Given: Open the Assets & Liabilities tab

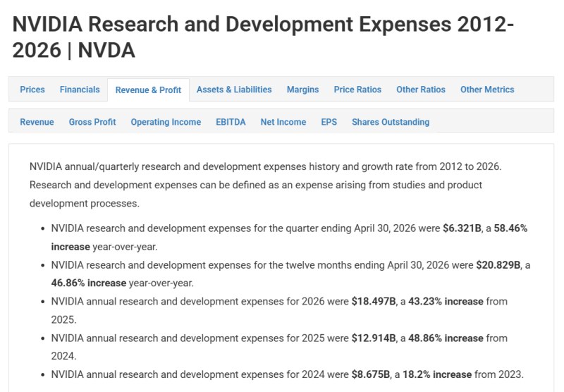Looking at the screenshot, I should [x=234, y=90].
